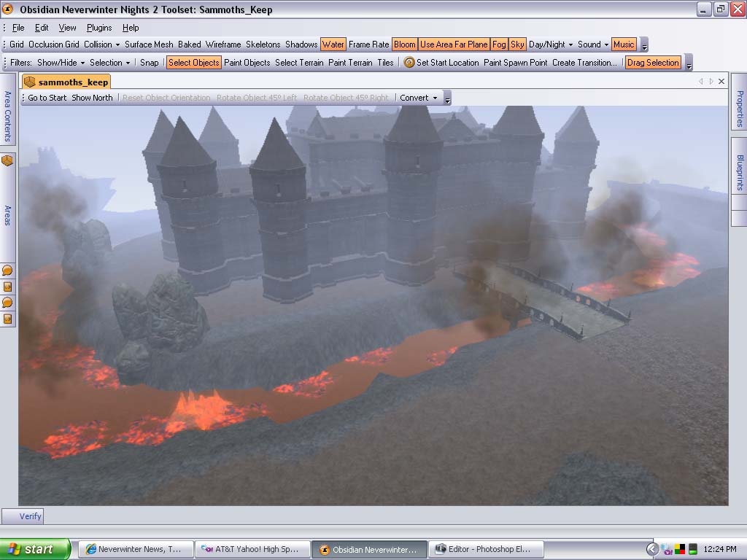Click the scroll-tabs-right arrow icon
Screen dimensions: 747x560
[711, 82]
